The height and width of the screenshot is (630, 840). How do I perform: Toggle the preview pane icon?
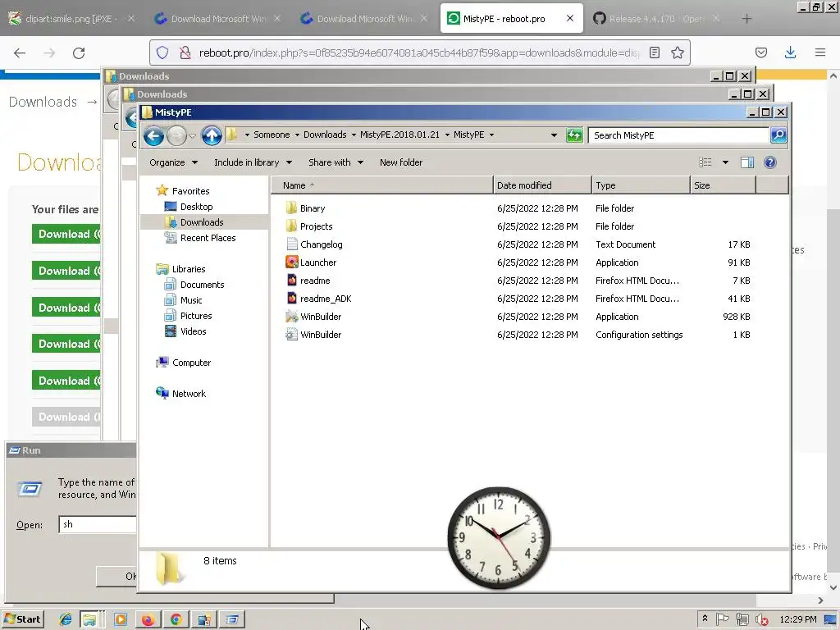point(746,162)
